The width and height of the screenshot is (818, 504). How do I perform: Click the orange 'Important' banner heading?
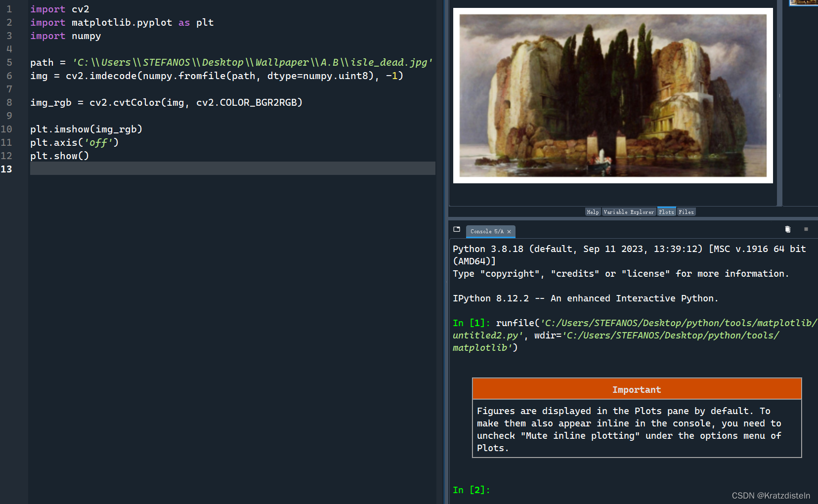637,389
